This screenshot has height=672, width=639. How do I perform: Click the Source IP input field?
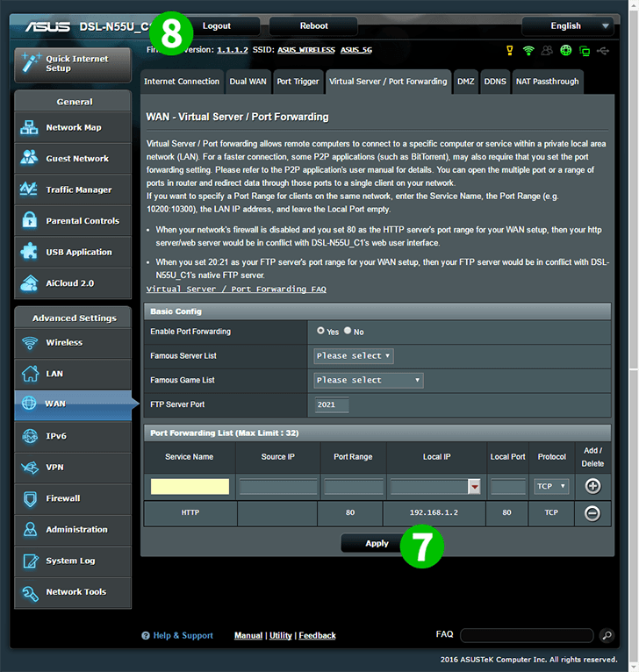[278, 486]
